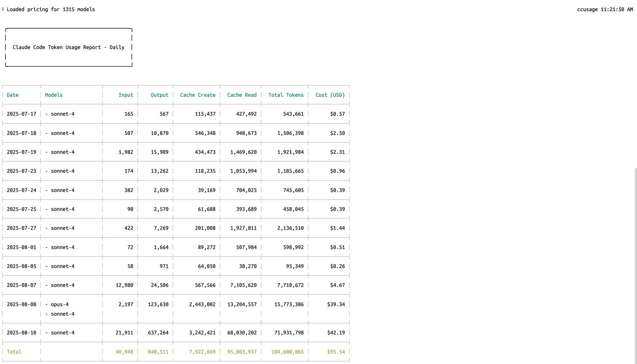
Task: Click the date cell '2025-07-25'
Action: [22, 209]
